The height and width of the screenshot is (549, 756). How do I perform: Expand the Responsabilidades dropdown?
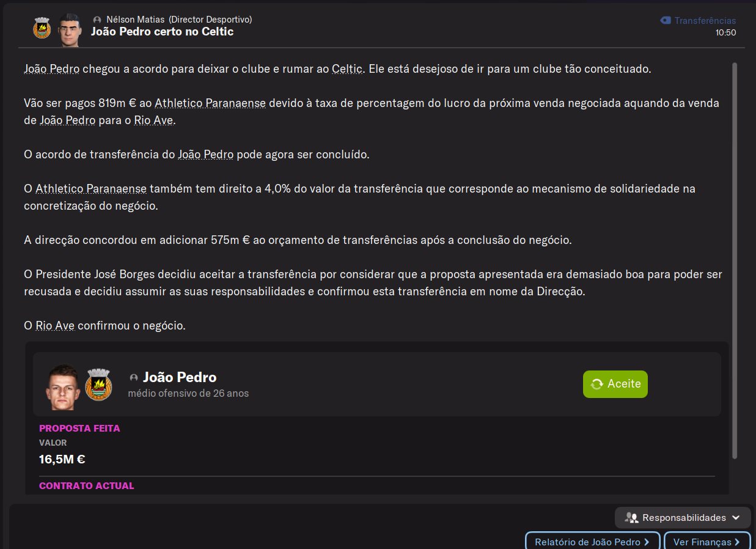(683, 518)
